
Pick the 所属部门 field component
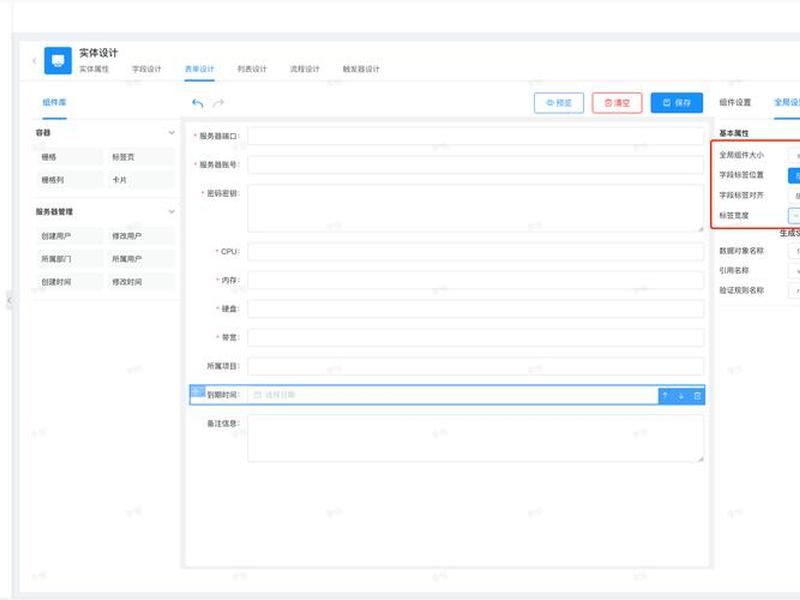click(x=69, y=259)
